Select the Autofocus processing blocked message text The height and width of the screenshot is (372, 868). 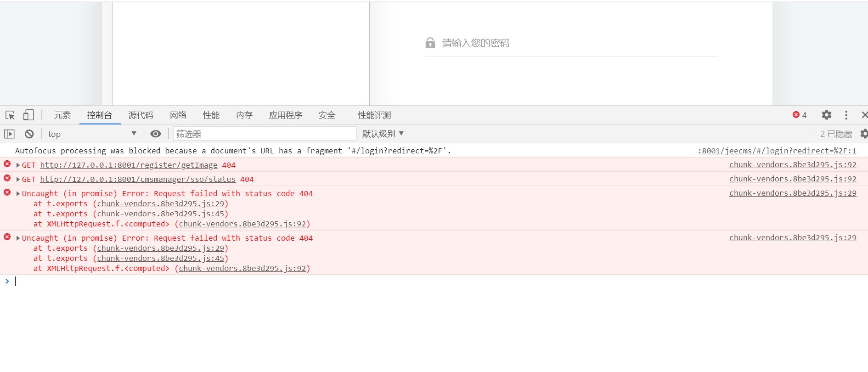coord(233,151)
